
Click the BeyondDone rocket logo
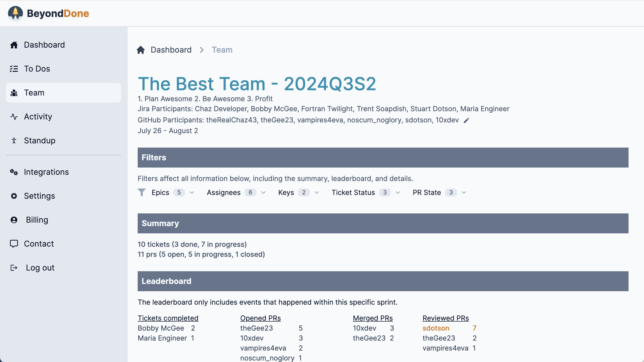click(15, 13)
